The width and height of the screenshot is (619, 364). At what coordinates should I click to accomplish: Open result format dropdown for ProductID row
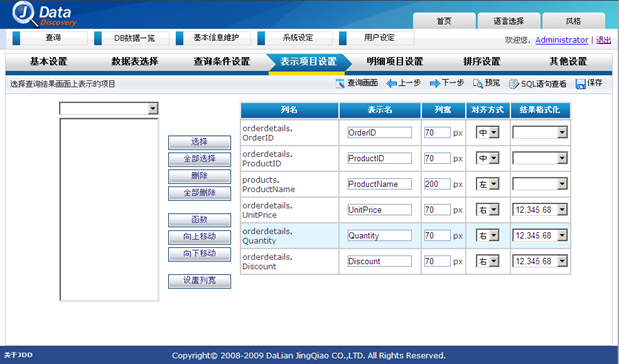[x=540, y=158]
